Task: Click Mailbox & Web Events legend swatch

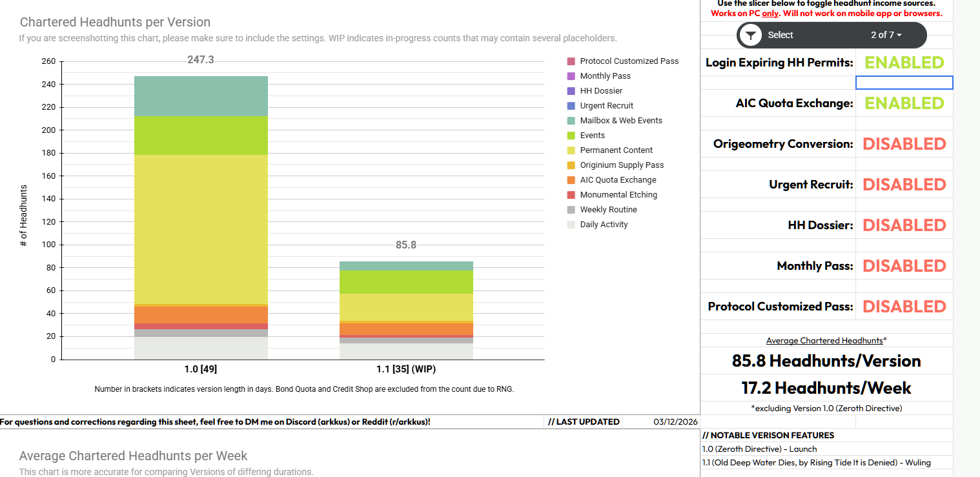Action: pos(571,121)
